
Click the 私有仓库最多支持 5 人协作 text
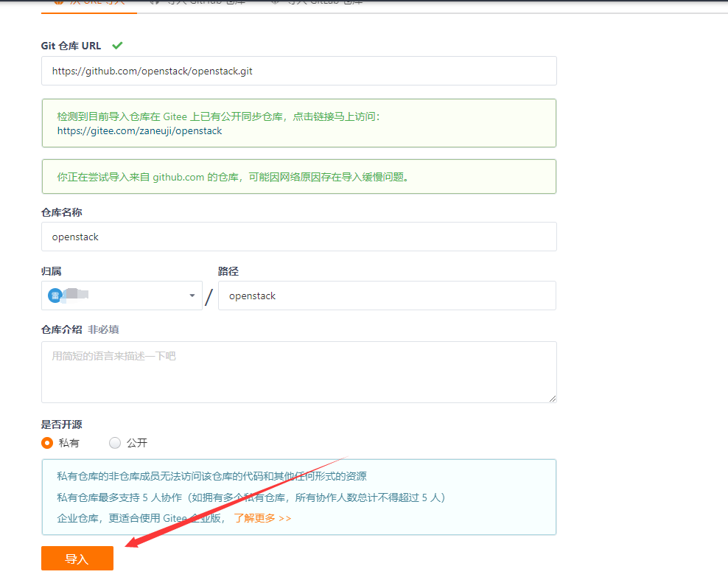[251, 497]
